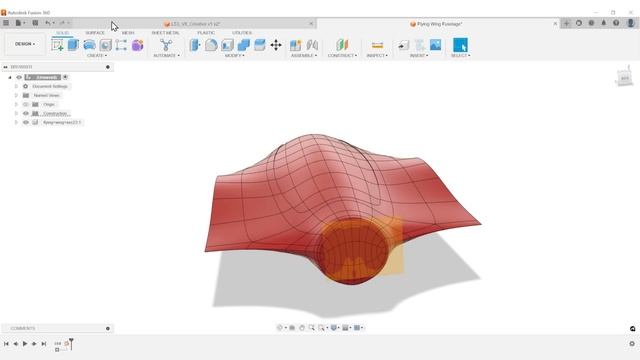This screenshot has height=360, width=640.
Task: Open the AUTOMATE dropdown menu
Action: pyautogui.click(x=166, y=56)
